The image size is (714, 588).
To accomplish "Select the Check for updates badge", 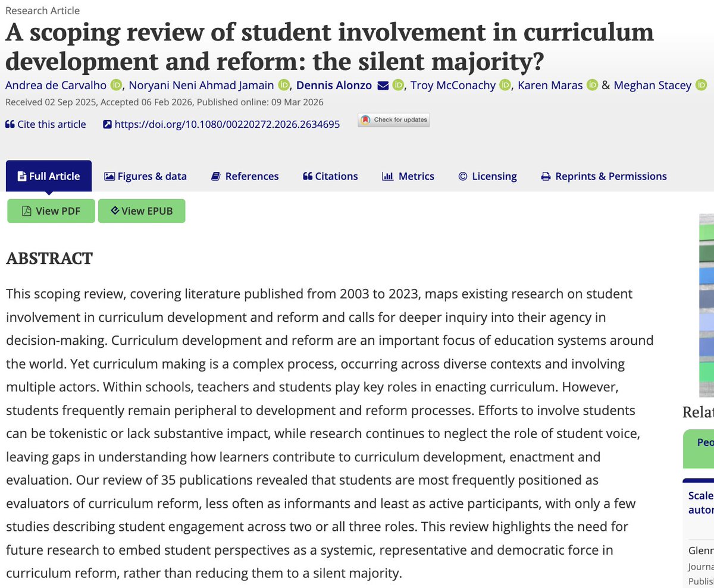I will [393, 120].
